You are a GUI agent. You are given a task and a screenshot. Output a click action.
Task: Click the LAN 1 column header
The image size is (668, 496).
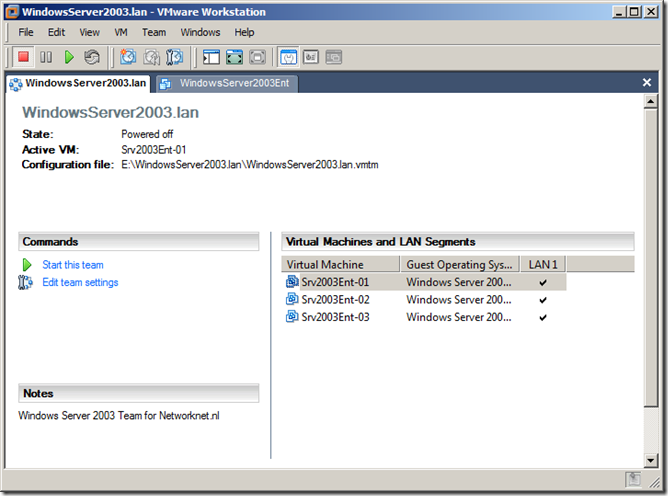[x=543, y=264]
